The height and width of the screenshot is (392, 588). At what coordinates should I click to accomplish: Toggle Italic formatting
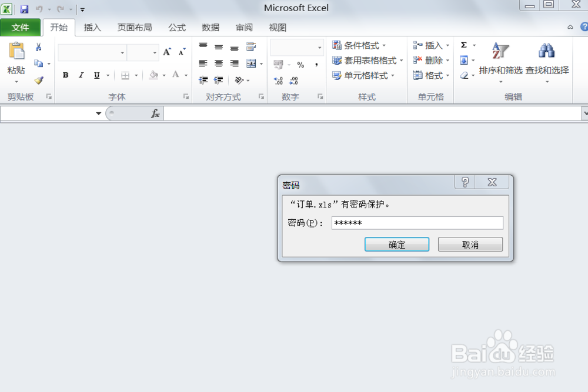click(81, 75)
